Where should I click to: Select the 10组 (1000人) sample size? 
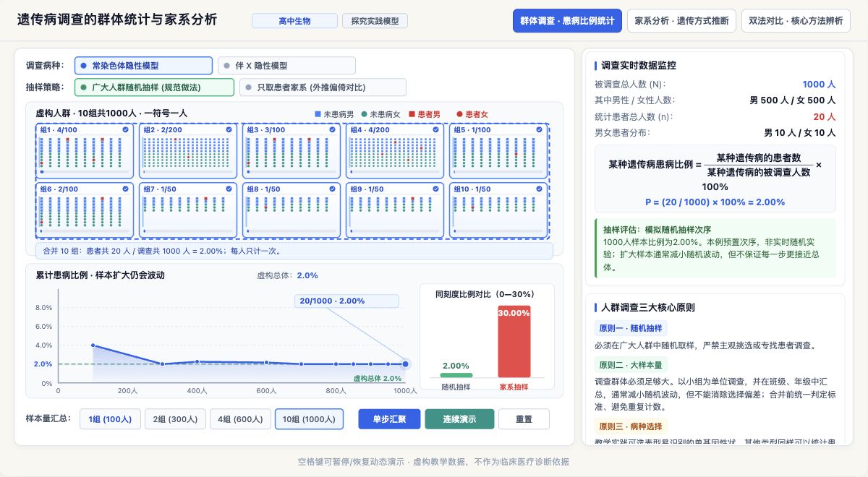coord(309,419)
